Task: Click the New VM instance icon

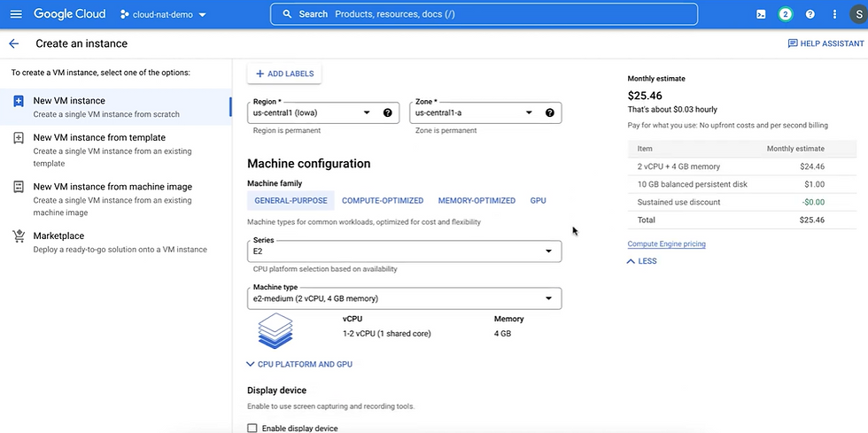Action: [x=19, y=101]
